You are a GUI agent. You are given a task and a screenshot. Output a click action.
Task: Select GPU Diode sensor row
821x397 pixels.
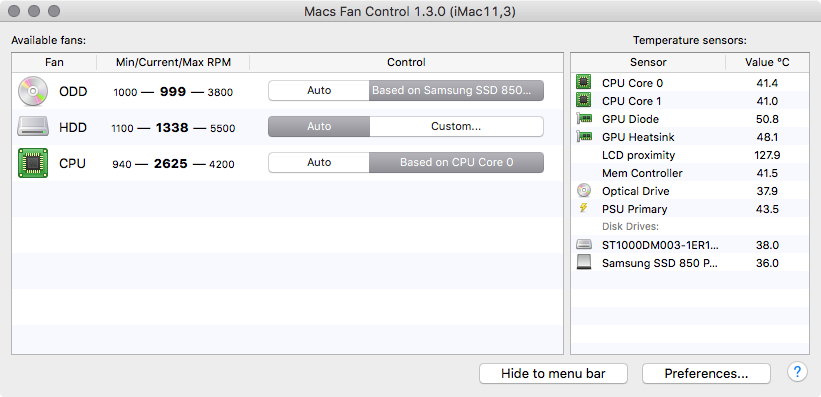click(x=690, y=119)
